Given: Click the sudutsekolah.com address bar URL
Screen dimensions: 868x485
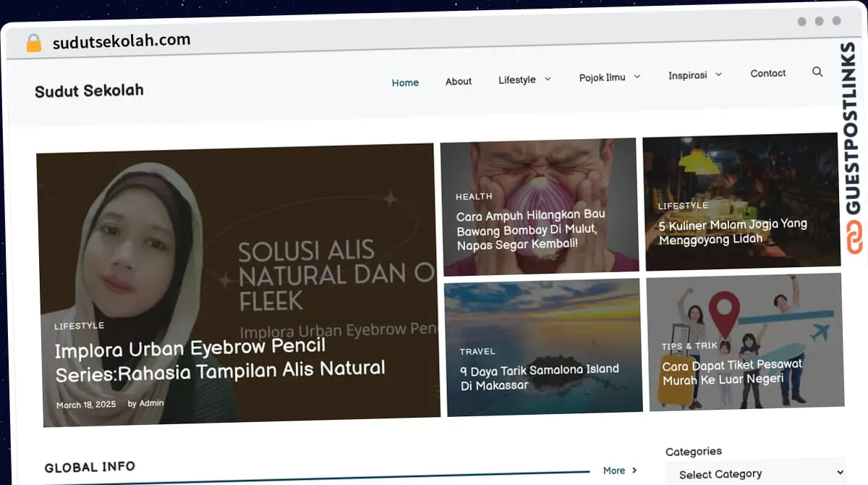Looking at the screenshot, I should pos(122,41).
